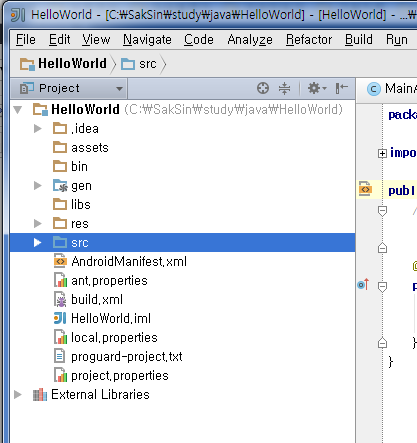The image size is (417, 443).
Task: Expand the gen folder
Action: pos(38,185)
